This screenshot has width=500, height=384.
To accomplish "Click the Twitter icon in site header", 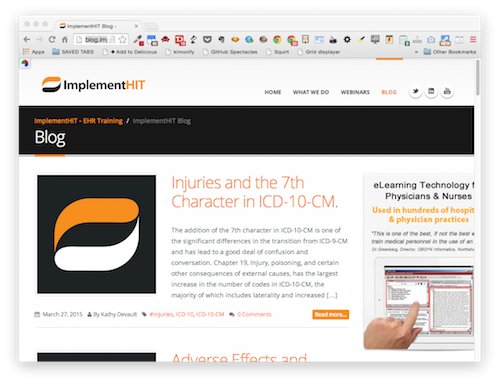I will coord(415,91).
